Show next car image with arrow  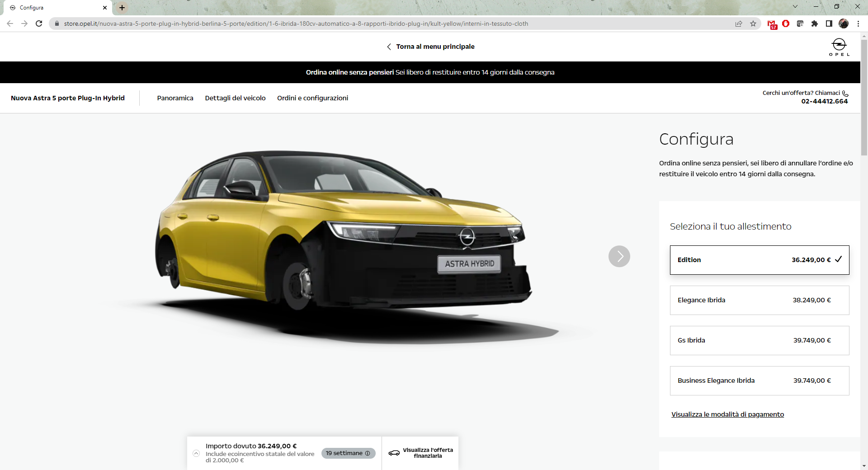[x=619, y=256]
